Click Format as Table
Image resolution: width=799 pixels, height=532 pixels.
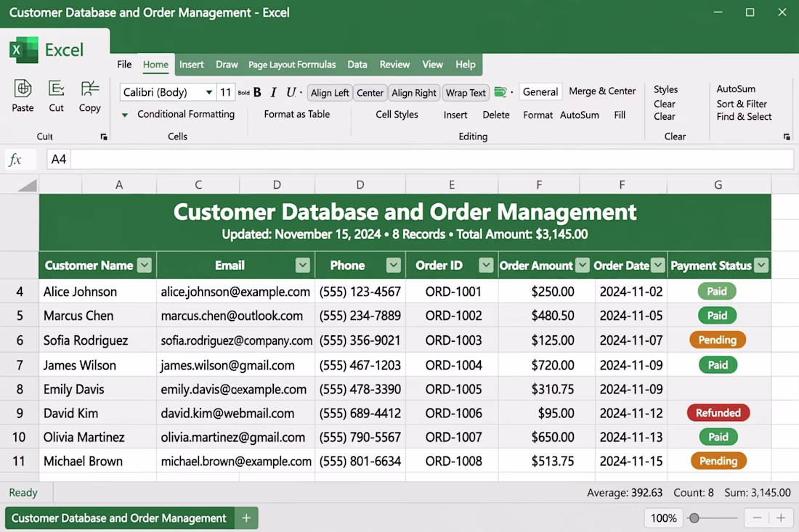coord(297,114)
